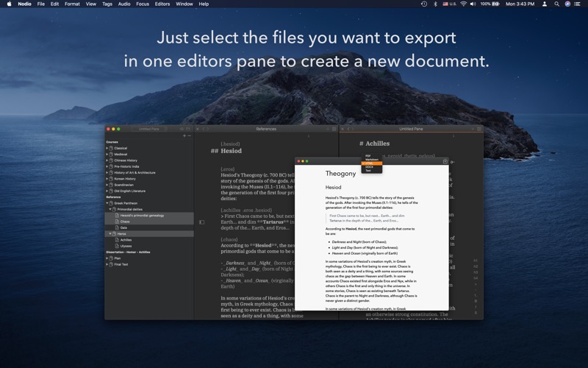Go back in the right Untitled Pane
The height and width of the screenshot is (368, 588).
(348, 129)
